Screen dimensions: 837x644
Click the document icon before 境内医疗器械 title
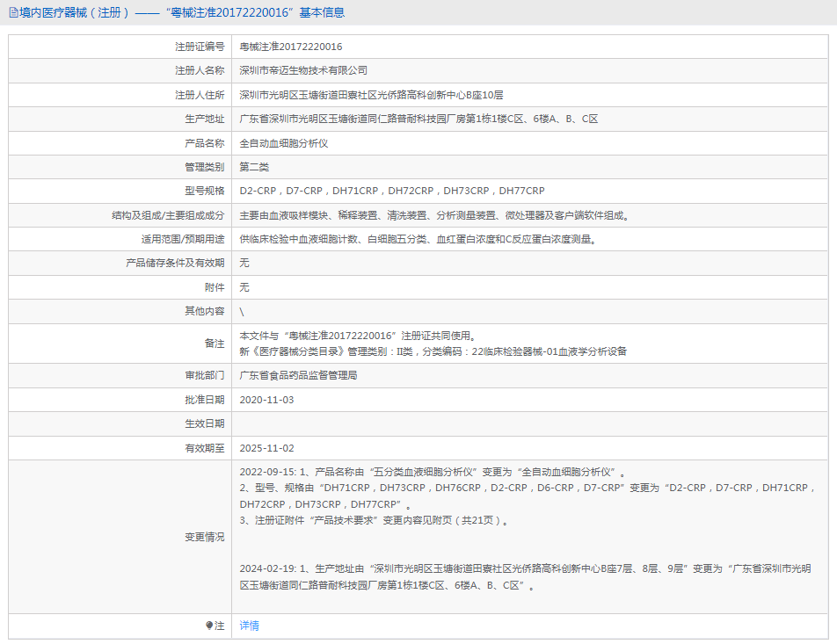coord(13,12)
